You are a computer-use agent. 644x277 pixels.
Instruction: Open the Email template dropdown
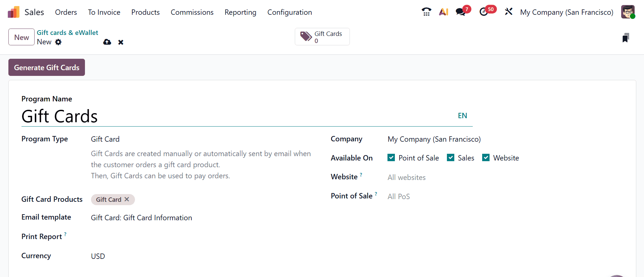[201, 218]
